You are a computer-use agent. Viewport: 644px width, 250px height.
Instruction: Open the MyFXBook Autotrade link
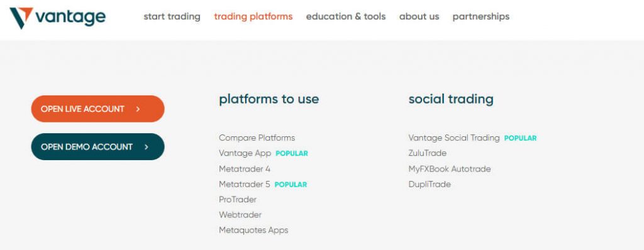point(450,169)
